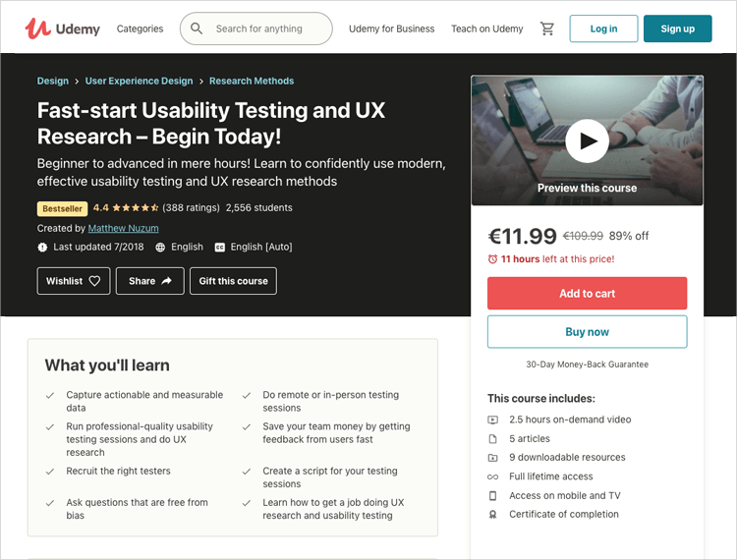This screenshot has width=737, height=560.
Task: Click the closed captions CC icon
Action: (219, 248)
